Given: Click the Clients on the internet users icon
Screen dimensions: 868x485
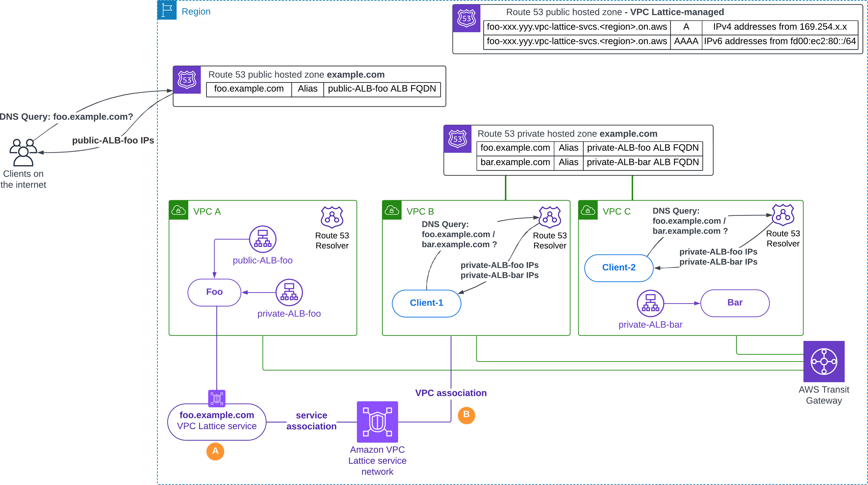Looking at the screenshot, I should tap(23, 152).
